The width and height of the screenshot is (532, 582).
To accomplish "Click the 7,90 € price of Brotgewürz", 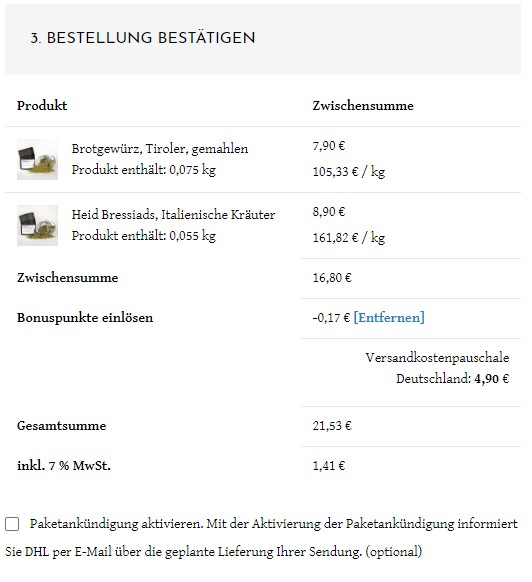I will click(329, 146).
